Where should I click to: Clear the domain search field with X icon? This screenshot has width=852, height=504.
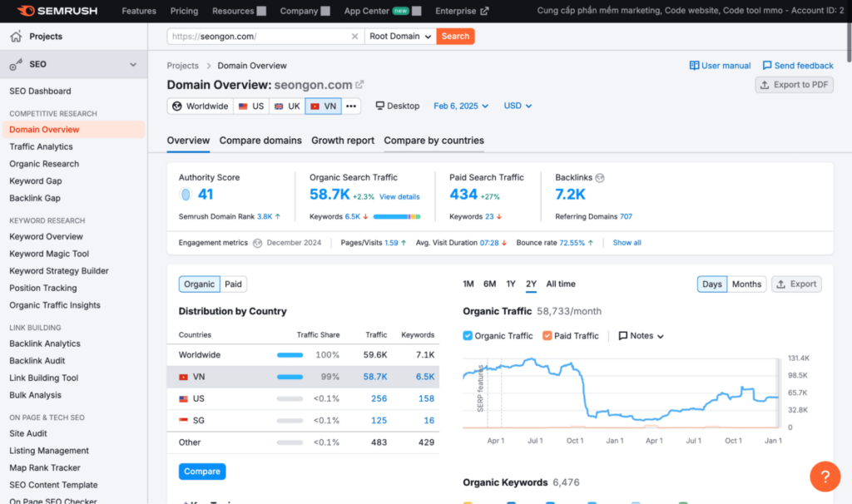[354, 37]
